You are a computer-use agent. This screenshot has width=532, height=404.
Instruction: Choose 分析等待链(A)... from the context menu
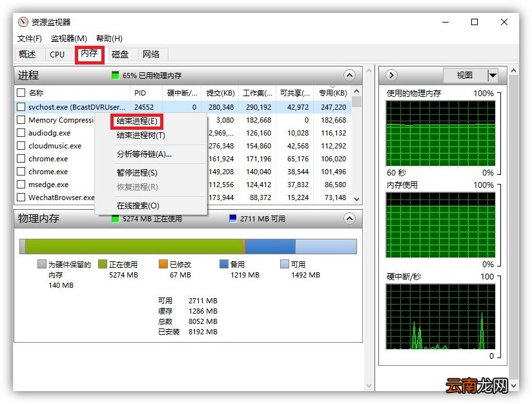[144, 154]
